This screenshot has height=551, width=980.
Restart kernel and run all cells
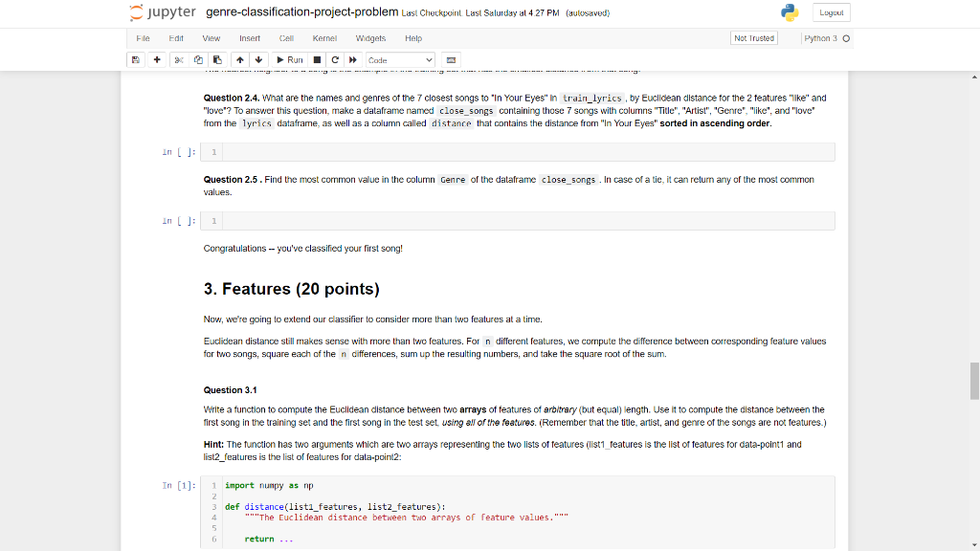pos(352,59)
